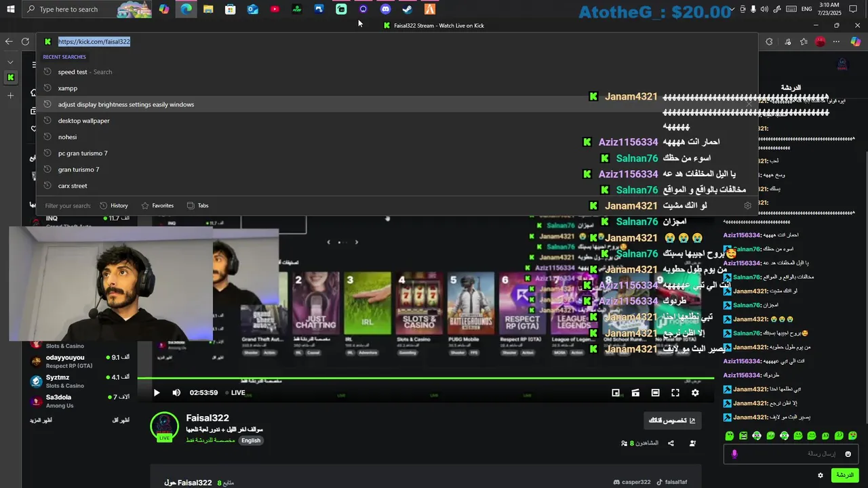Open Steam from the taskbar
Viewport: 868px width, 488px height.
pos(408,9)
